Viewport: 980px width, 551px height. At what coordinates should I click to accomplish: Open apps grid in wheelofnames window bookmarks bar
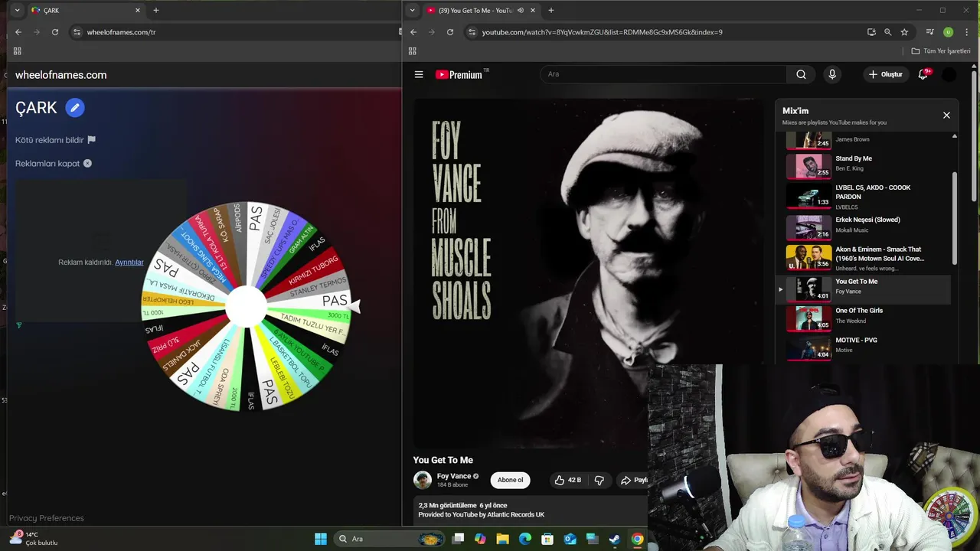(x=17, y=51)
